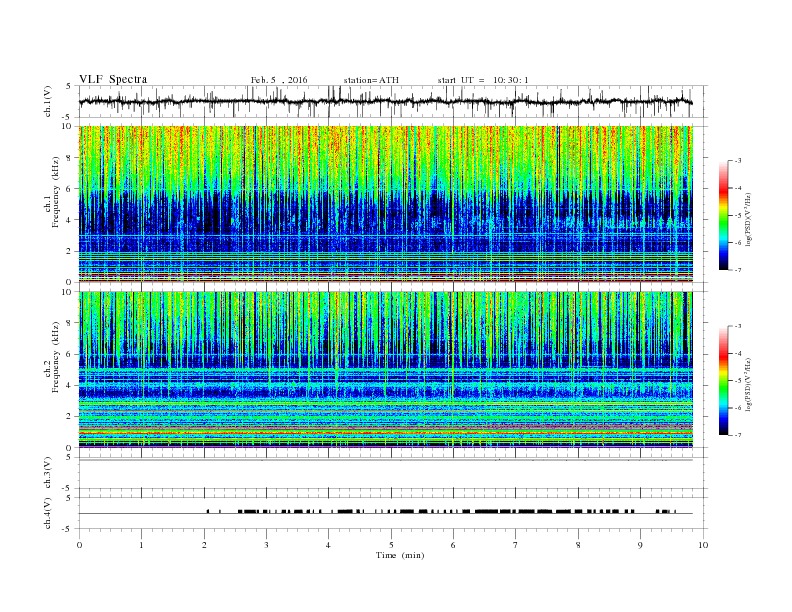Click the "-3" value on ch.1 colorbar

tap(737, 161)
